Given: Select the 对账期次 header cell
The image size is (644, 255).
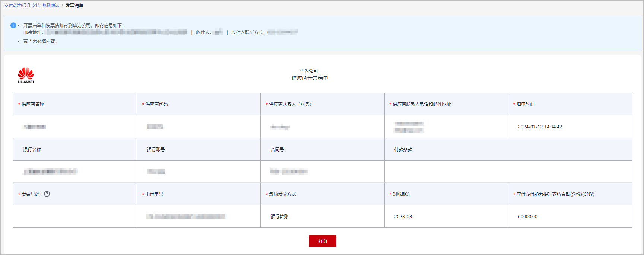Looking at the screenshot, I should [x=446, y=194].
